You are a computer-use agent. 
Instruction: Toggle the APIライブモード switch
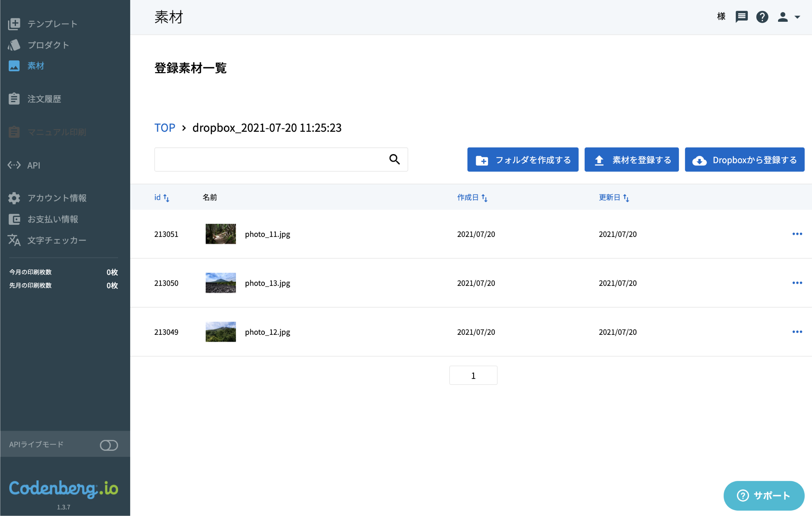click(x=109, y=445)
